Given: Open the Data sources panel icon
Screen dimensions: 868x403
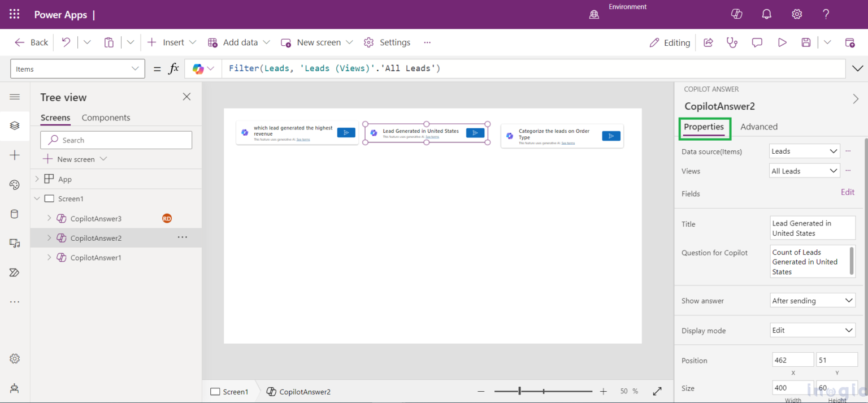Looking at the screenshot, I should 15,214.
